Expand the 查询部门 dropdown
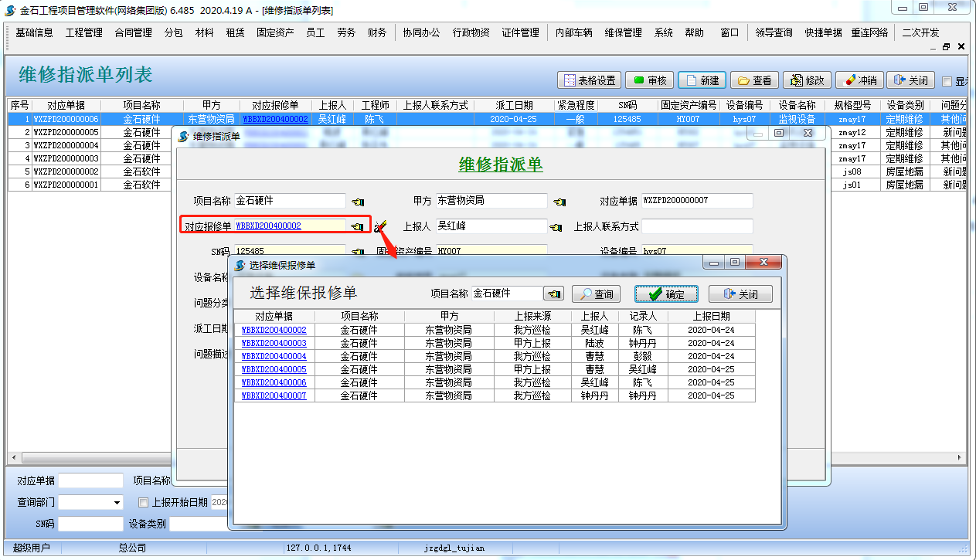Screen dimensions: 976x560 pyautogui.click(x=117, y=503)
